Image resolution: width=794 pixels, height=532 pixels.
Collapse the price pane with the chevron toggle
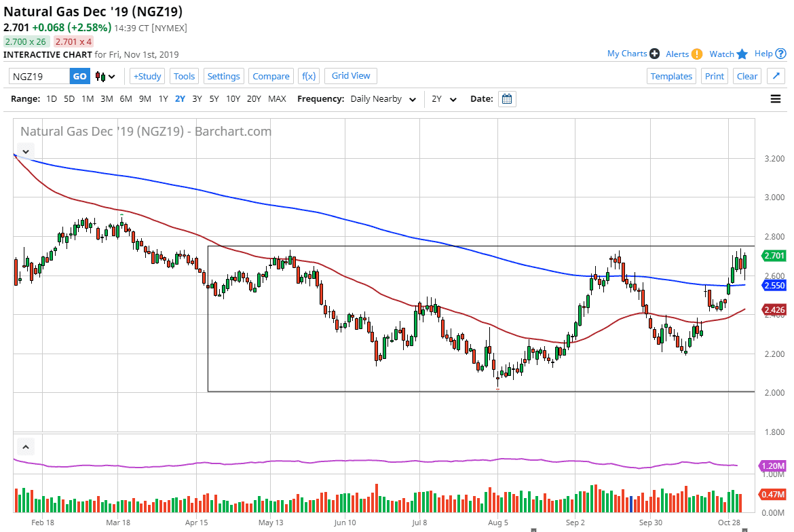25,151
